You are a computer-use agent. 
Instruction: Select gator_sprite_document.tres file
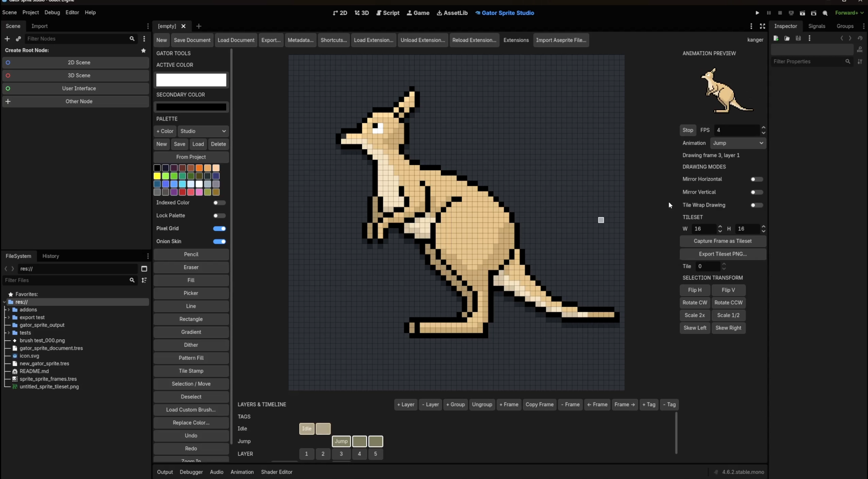click(x=51, y=348)
